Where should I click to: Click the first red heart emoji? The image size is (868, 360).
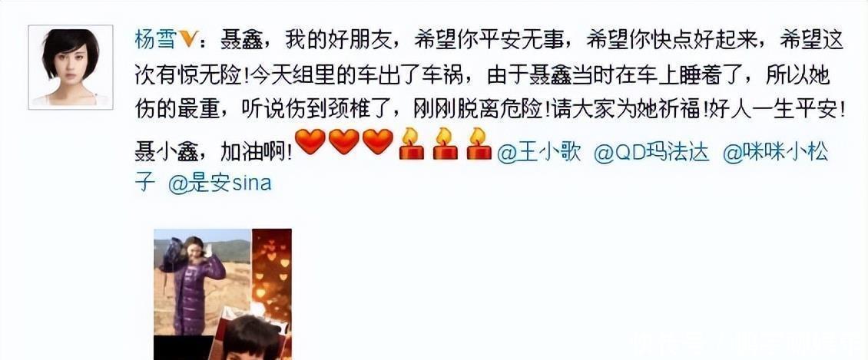[310, 141]
